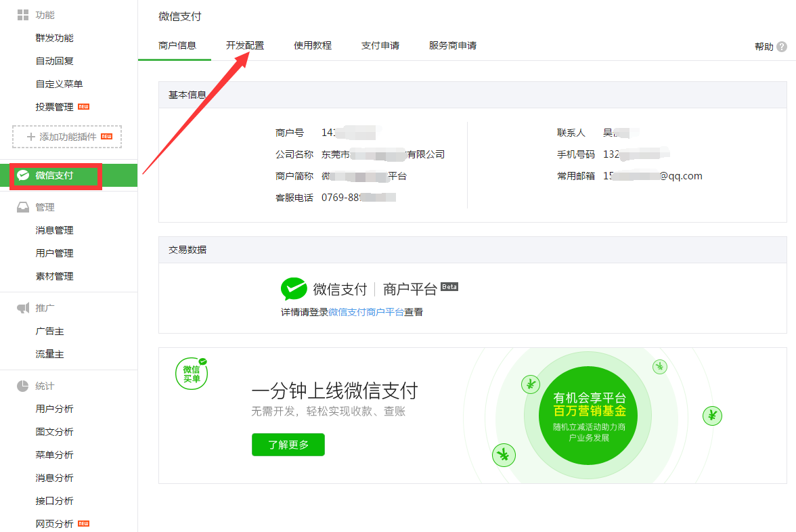
Task: Open the 微信支付商户平台 link
Action: [x=366, y=312]
